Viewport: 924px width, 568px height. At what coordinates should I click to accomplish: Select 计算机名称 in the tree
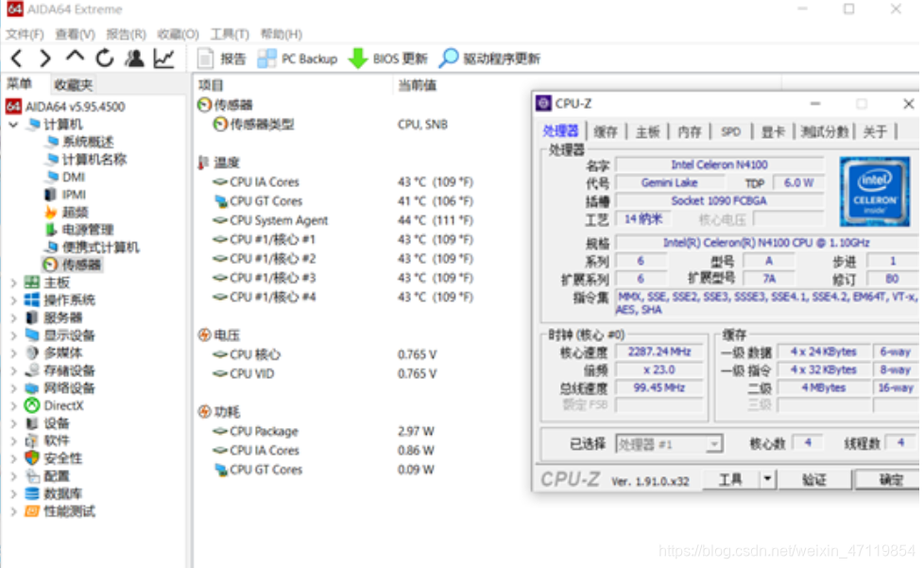(87, 159)
